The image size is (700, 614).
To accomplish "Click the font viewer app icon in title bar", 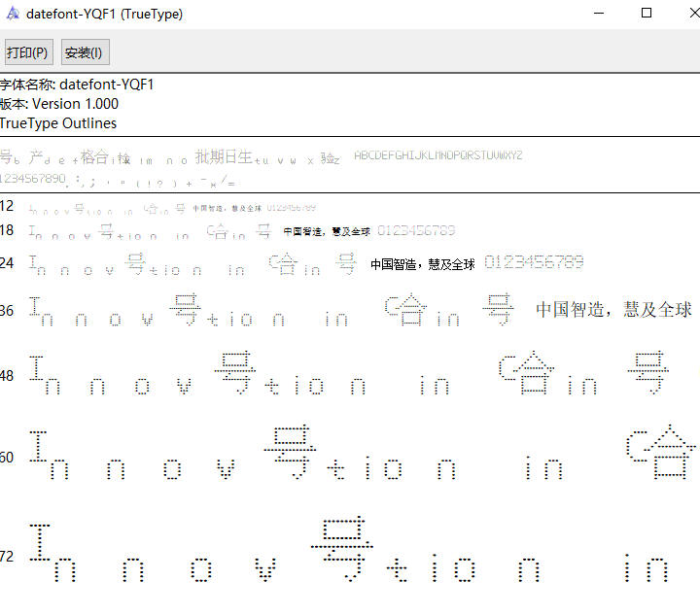I will 13,14.
